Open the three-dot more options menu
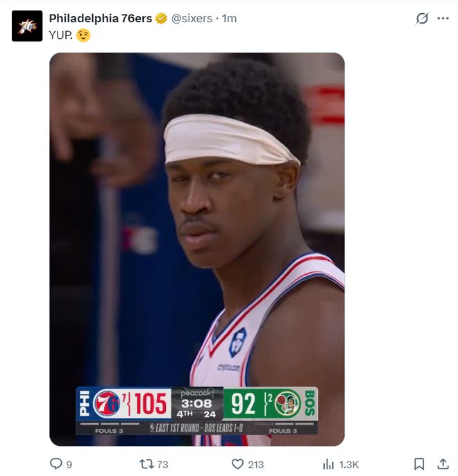Image resolution: width=458 pixels, height=476 pixels. pyautogui.click(x=443, y=19)
